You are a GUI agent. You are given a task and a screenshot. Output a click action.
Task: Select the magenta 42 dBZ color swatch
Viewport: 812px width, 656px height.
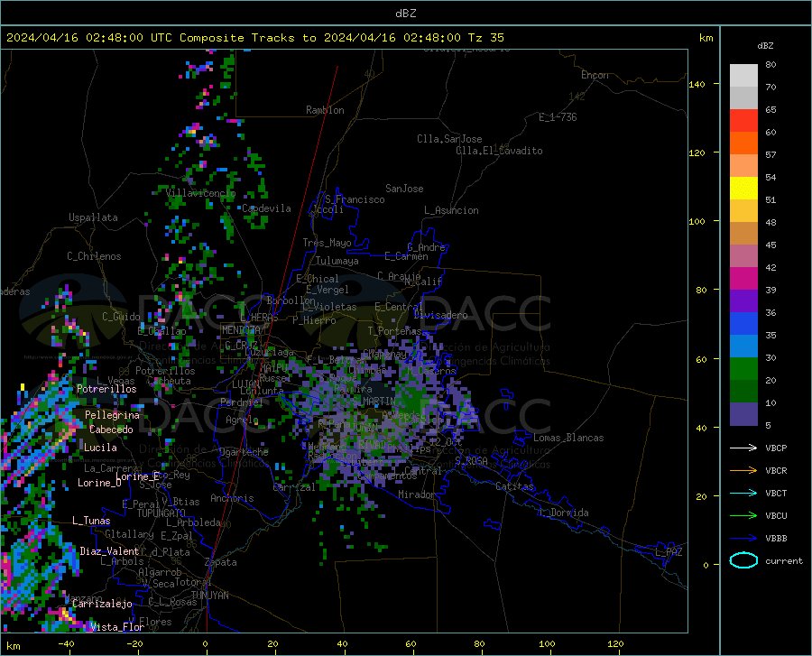pos(743,279)
